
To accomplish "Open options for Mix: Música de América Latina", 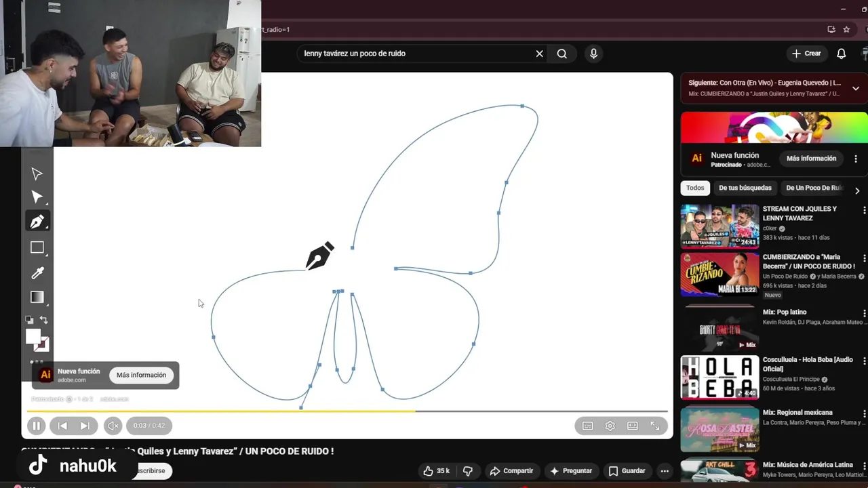I will click(864, 466).
